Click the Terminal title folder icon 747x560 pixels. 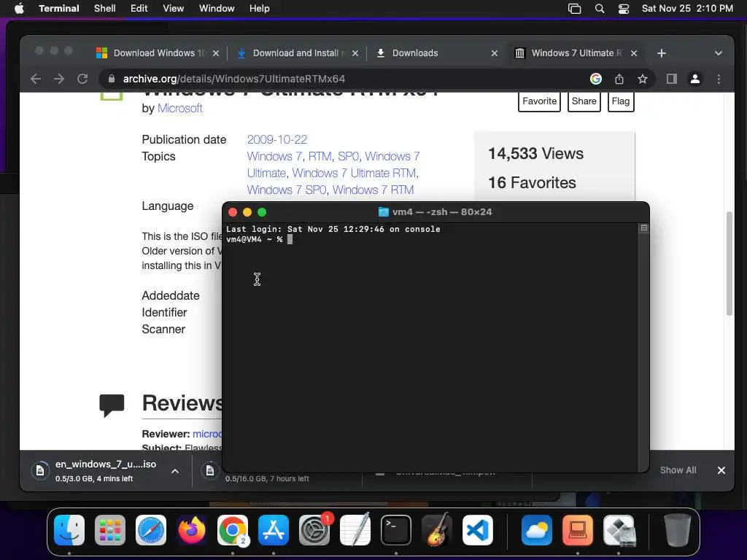pyautogui.click(x=383, y=212)
